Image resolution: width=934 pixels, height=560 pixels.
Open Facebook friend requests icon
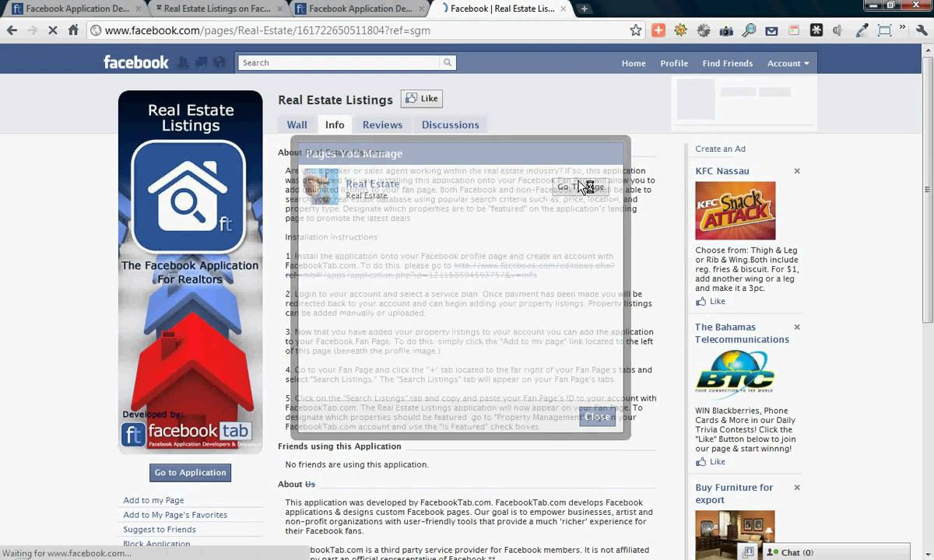click(184, 62)
